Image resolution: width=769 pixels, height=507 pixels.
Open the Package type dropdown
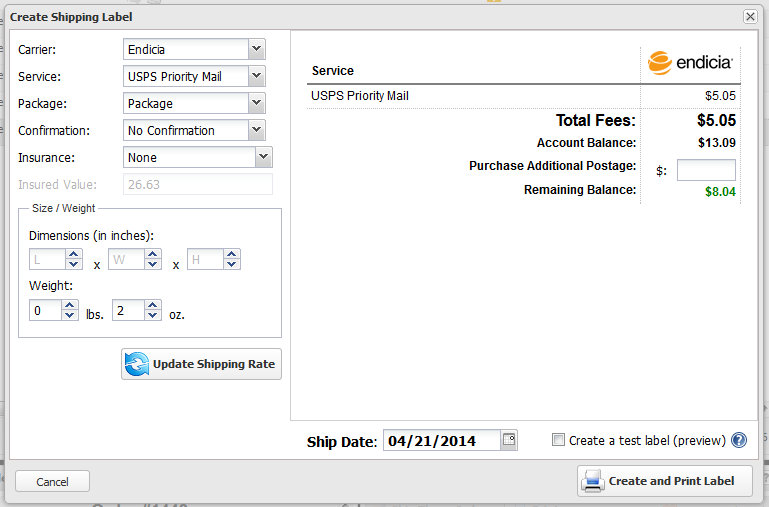(194, 103)
